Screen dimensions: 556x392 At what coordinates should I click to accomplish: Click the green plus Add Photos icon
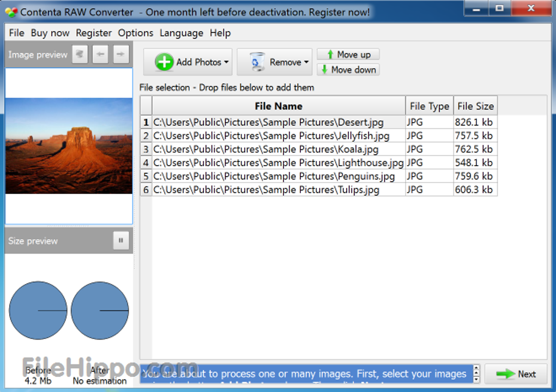[x=164, y=62]
